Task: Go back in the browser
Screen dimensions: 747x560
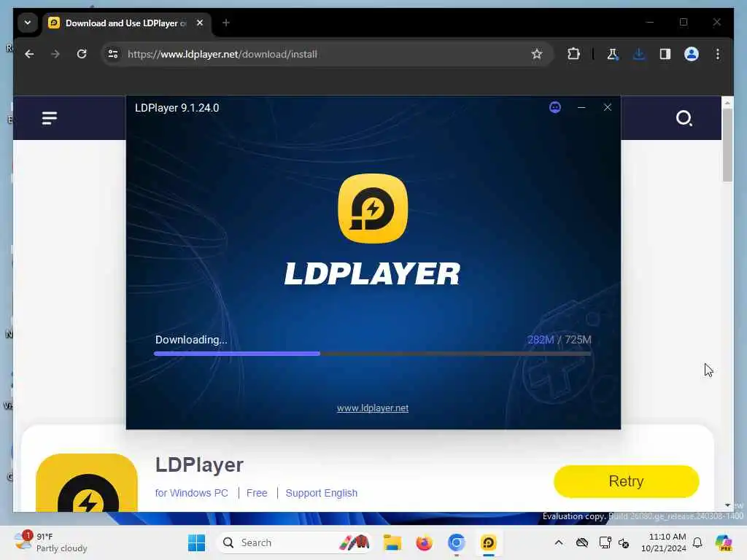Action: point(29,54)
